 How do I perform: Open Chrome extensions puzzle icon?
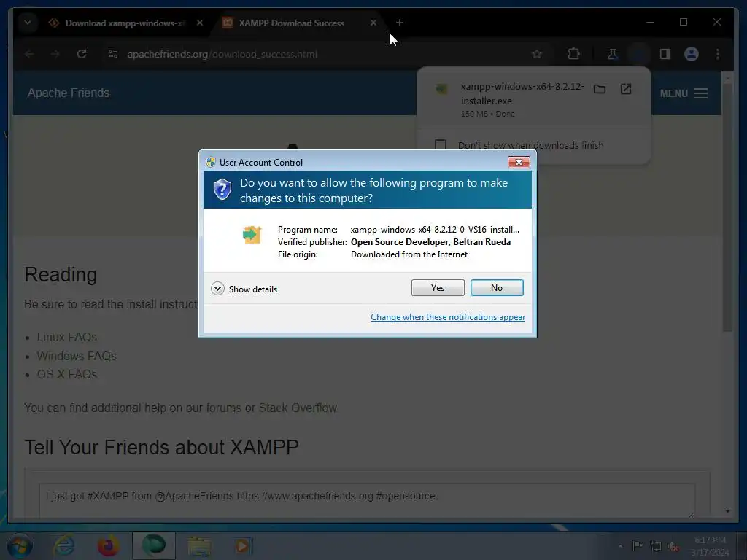(x=573, y=54)
